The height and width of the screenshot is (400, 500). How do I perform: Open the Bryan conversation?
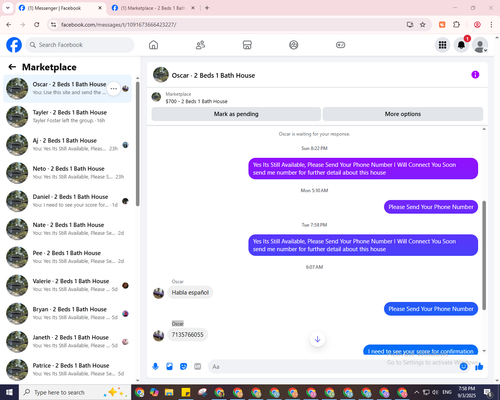click(68, 313)
